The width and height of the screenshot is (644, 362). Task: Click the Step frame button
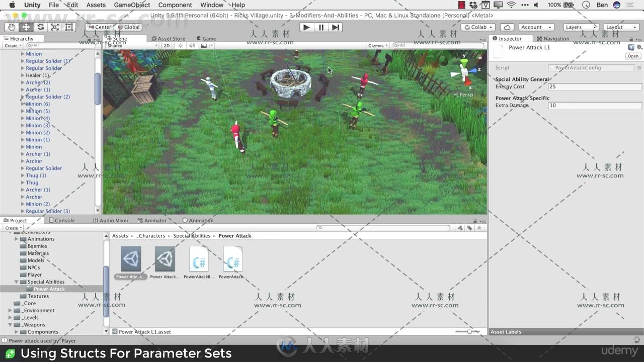[x=336, y=27]
